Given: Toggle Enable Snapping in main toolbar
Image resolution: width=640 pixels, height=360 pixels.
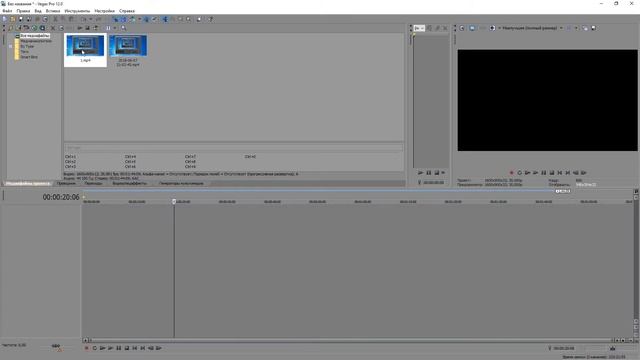Looking at the screenshot, I should pos(116,19).
